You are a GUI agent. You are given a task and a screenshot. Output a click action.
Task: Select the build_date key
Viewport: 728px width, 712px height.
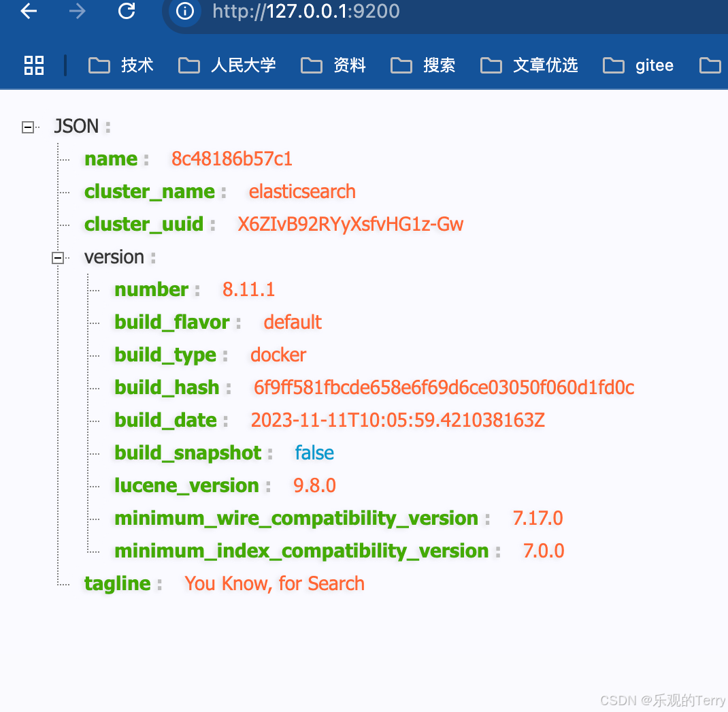pos(166,420)
